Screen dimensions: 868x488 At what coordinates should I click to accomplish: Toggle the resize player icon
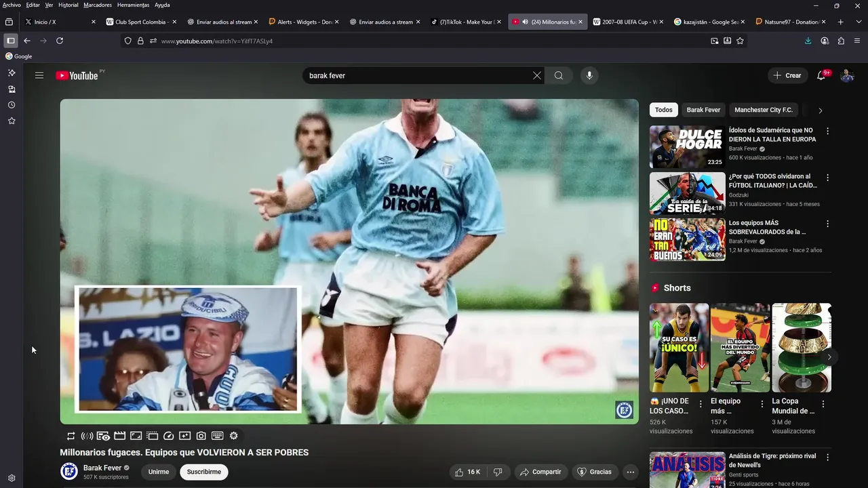[x=136, y=436]
